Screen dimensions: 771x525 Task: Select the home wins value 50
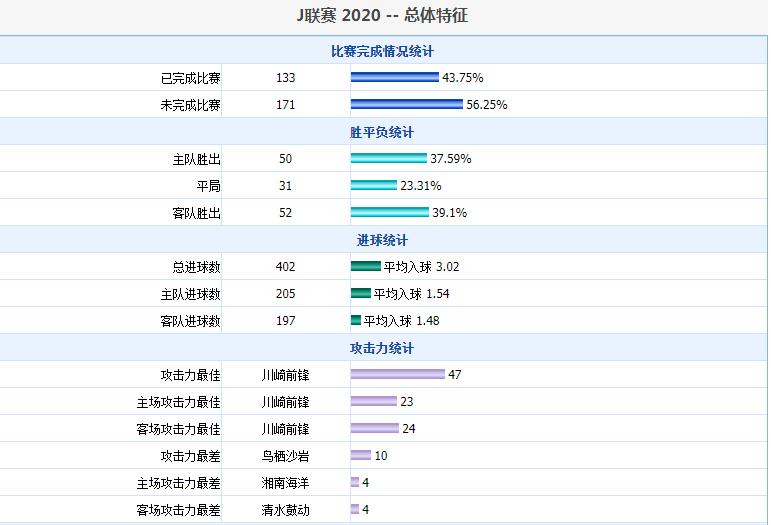tap(286, 159)
